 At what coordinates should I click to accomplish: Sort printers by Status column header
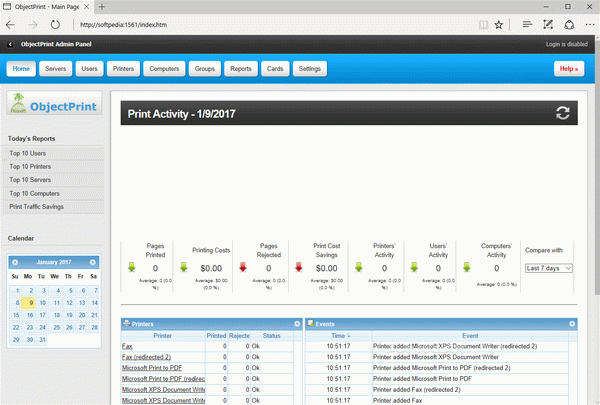272,336
